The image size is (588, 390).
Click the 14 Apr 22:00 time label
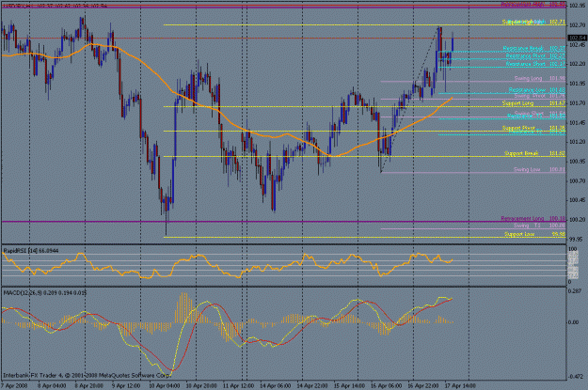click(x=311, y=385)
